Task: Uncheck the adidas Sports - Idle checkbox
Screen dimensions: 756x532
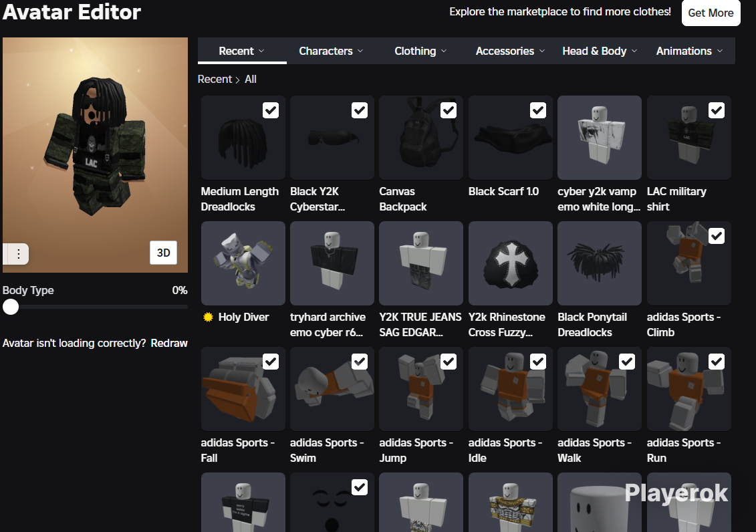Action: pyautogui.click(x=538, y=362)
